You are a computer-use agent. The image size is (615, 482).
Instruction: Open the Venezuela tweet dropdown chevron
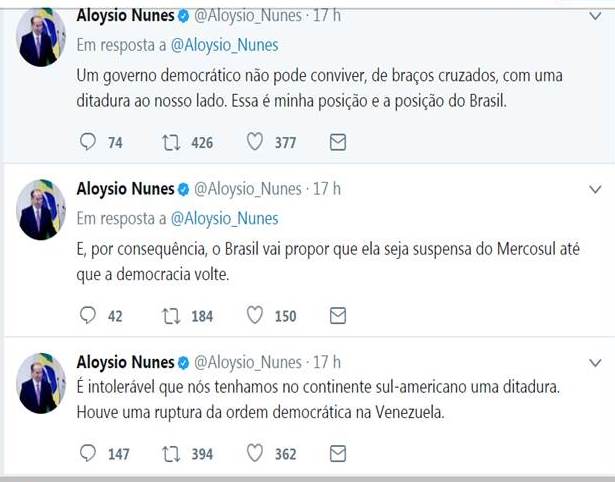point(595,362)
